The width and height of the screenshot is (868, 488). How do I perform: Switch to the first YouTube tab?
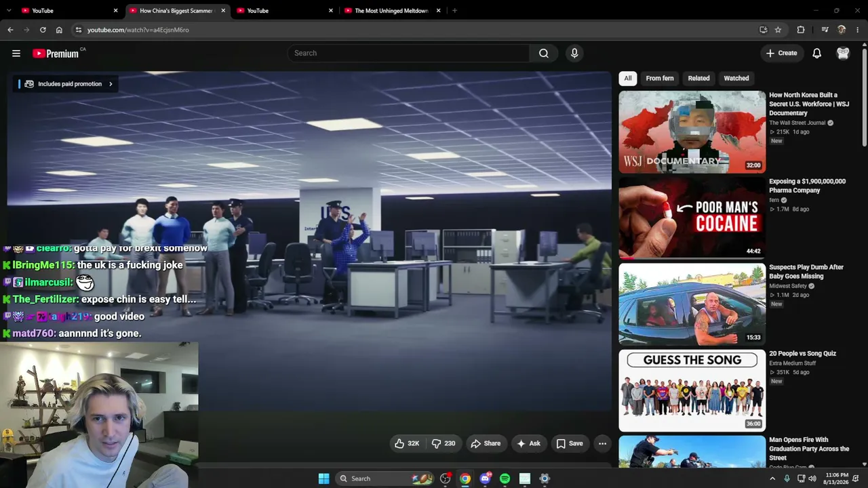click(x=68, y=11)
